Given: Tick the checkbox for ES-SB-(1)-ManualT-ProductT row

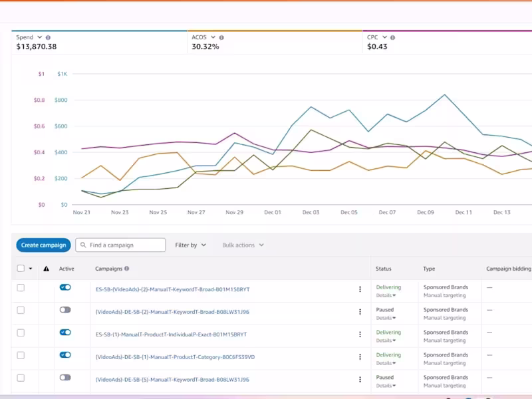Looking at the screenshot, I should click(x=21, y=332).
